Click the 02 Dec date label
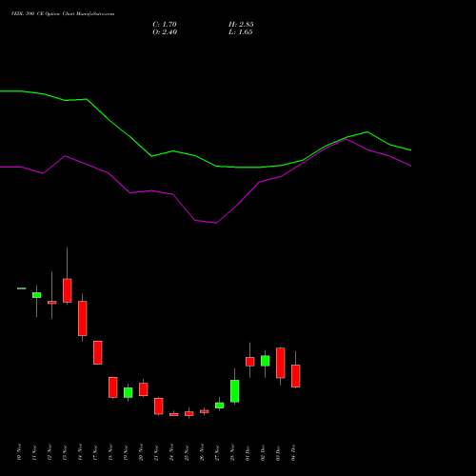Screen dimensions: 476x476 pos(263,452)
